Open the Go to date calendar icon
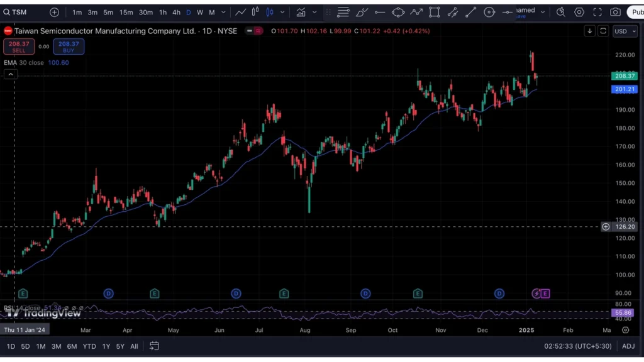This screenshot has height=362, width=644. [154, 346]
